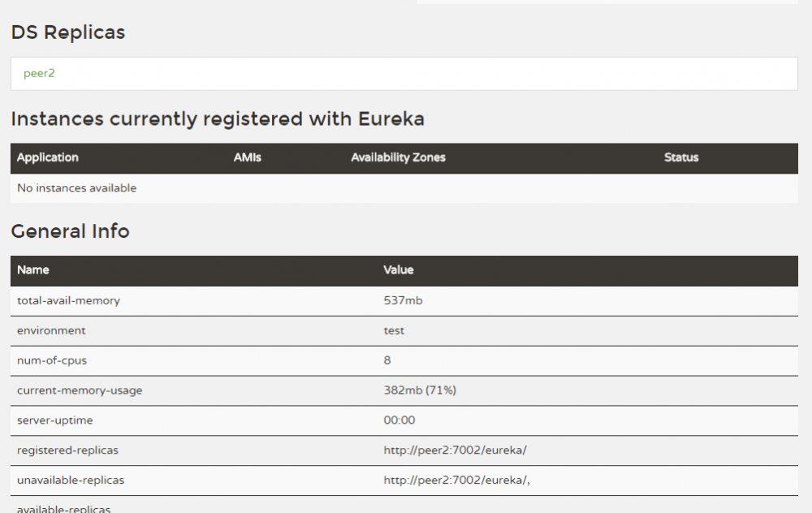The height and width of the screenshot is (513, 812).
Task: Click the DS Replicas heading
Action: tap(68, 32)
